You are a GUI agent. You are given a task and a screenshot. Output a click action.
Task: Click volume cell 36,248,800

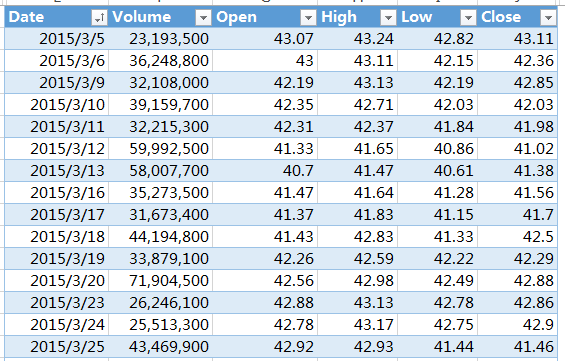[160, 61]
